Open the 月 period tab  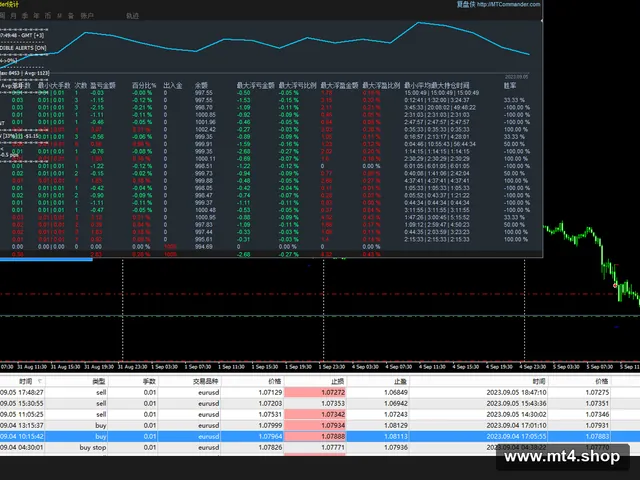[13, 16]
